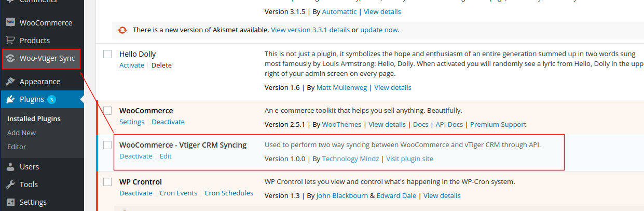Click the Appearance paintbrush icon
Screen dimensions: 644x211
[x=10, y=82]
